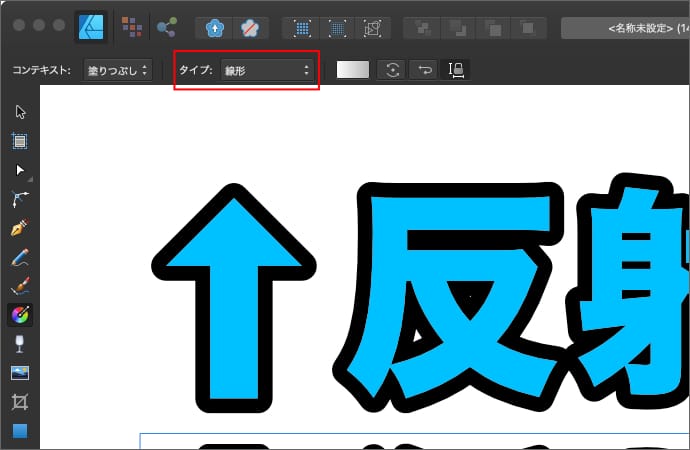
Task: Open the gradient swatch in context toolbar
Action: tap(353, 70)
